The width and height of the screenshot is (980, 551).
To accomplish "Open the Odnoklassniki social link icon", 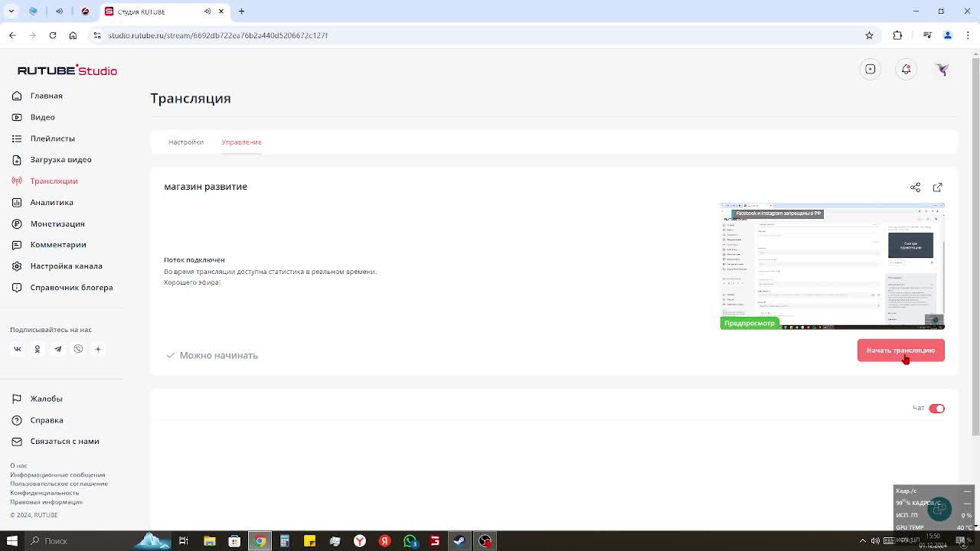I will pos(37,349).
